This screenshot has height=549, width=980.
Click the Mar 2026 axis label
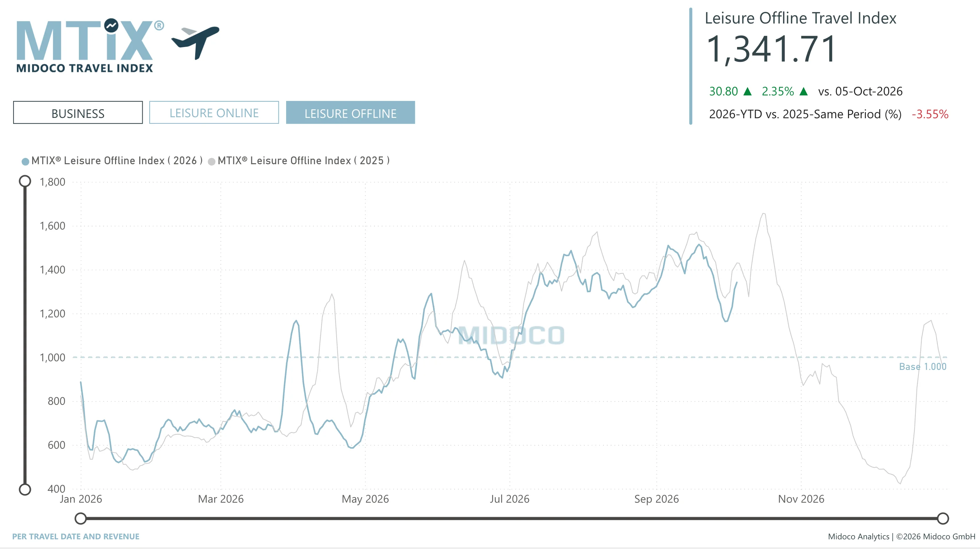click(x=221, y=499)
